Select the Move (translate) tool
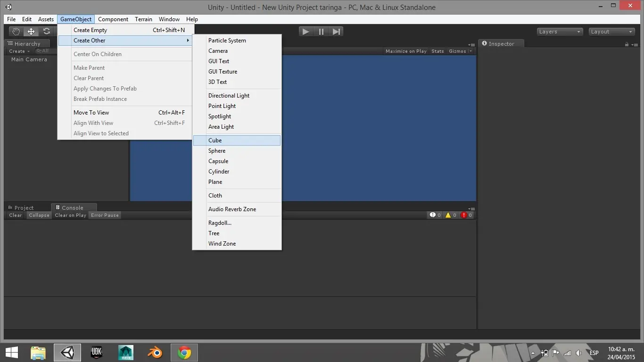Screen dimensions: 644x362 point(31,32)
